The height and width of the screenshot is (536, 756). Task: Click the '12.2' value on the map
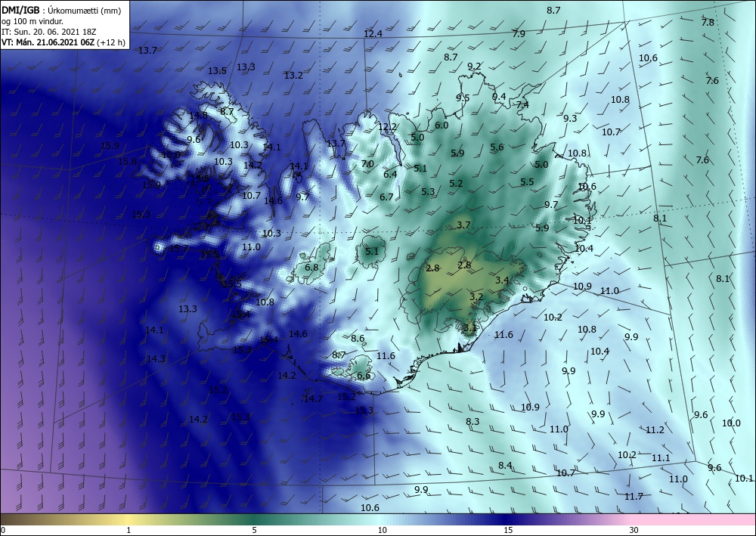click(387, 127)
